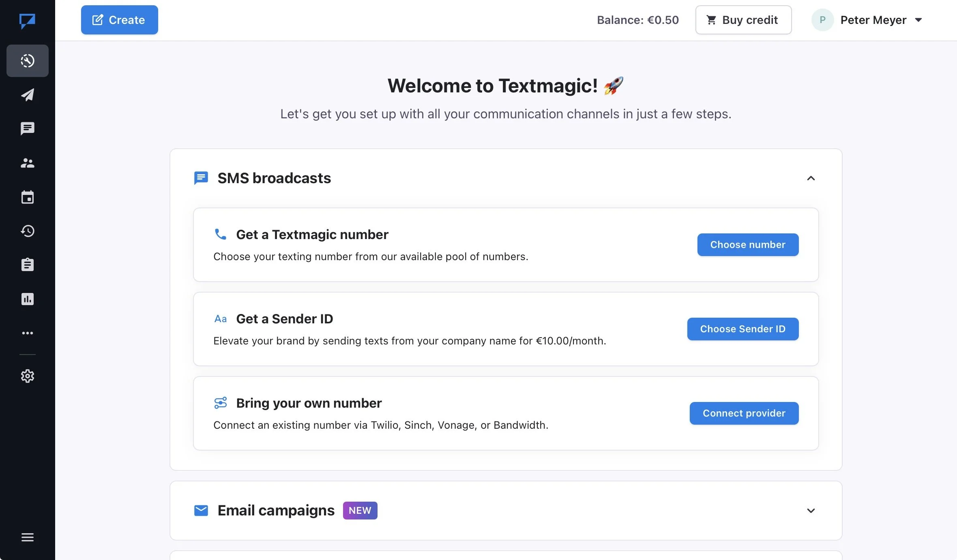Screen dimensions: 957x560
Task: Open the History clock icon
Action: (x=27, y=231)
